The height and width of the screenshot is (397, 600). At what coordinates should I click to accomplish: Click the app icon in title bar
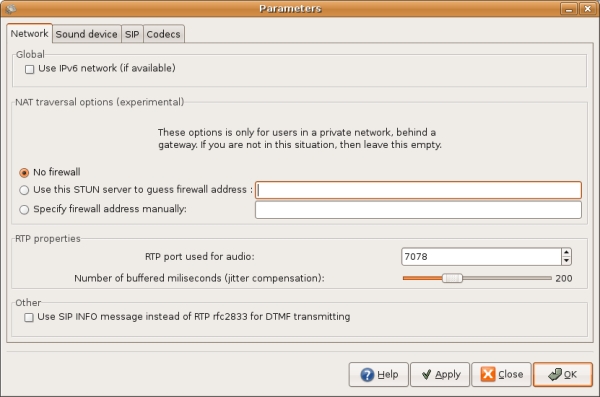11,8
